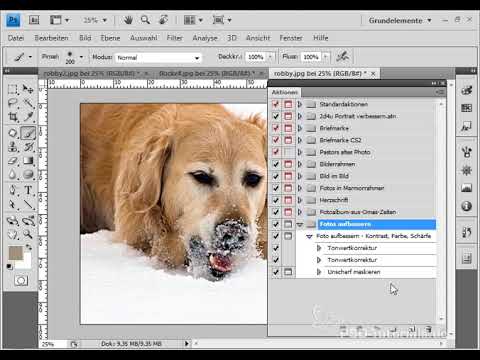Image resolution: width=480 pixels, height=360 pixels.
Task: Toggle checkmark for Briefmarke set
Action: click(x=276, y=128)
